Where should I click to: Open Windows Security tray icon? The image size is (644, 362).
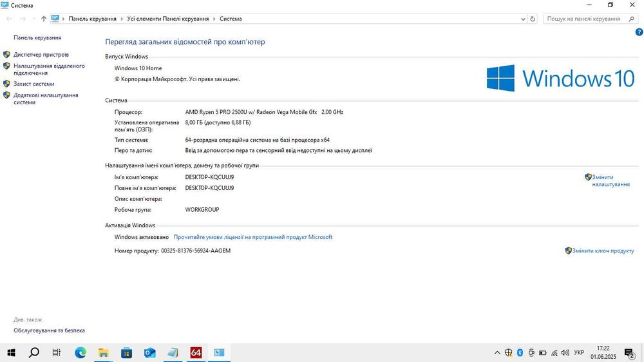click(x=509, y=352)
